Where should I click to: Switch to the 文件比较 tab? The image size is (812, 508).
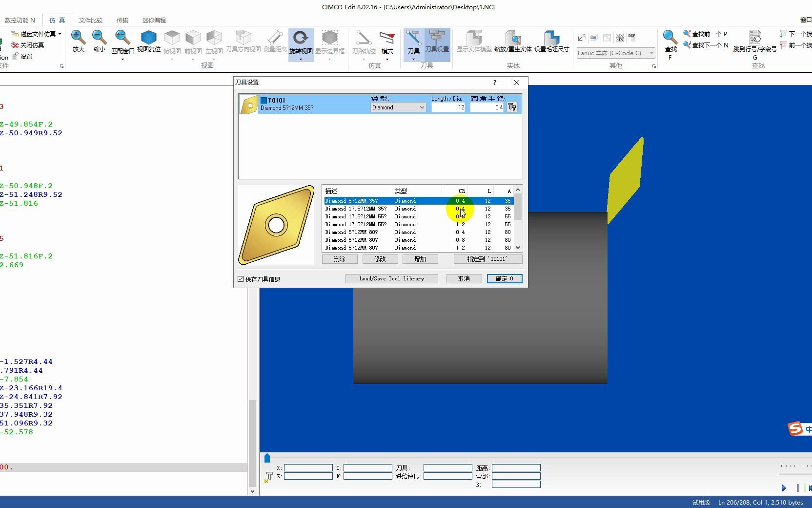click(91, 20)
